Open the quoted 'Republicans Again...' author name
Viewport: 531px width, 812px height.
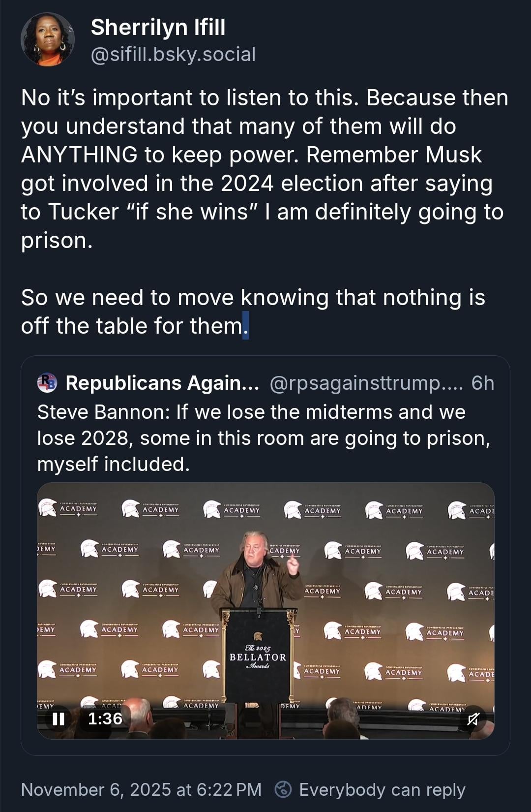click(162, 383)
